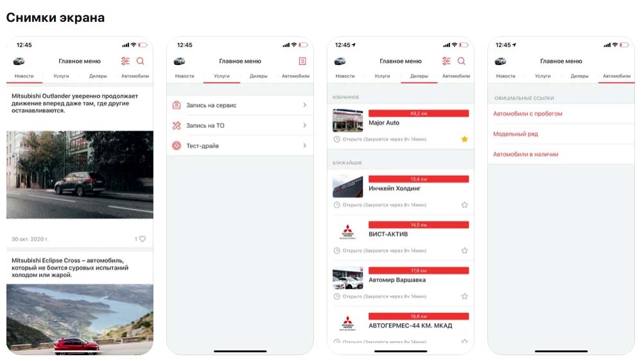Open Major Auto dealership photo thumbnail
644x361 pixels.
348,120
